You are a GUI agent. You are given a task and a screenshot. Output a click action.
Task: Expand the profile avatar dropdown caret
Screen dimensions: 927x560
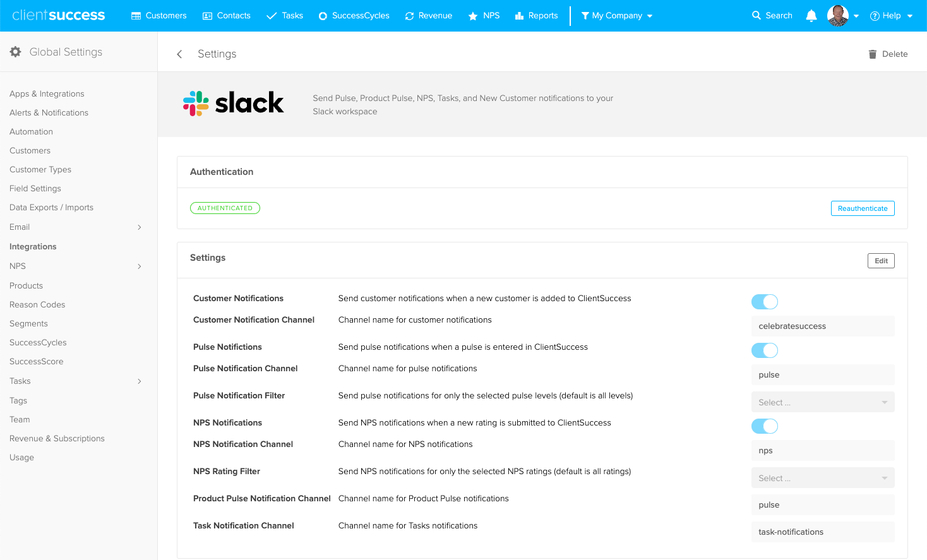[x=856, y=16]
